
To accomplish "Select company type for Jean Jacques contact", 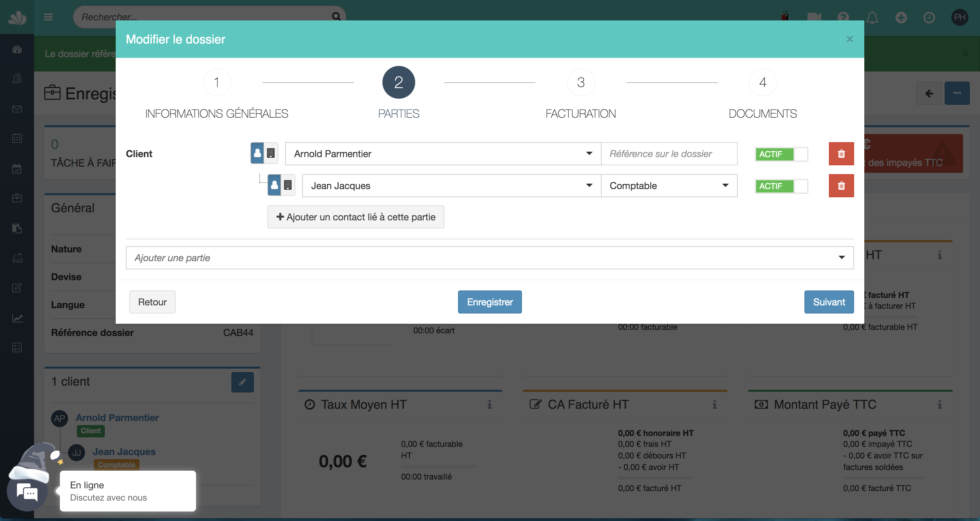I will [288, 185].
